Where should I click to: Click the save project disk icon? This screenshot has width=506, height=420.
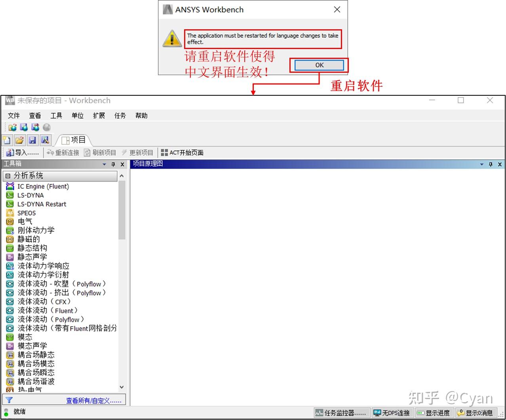pyautogui.click(x=33, y=140)
